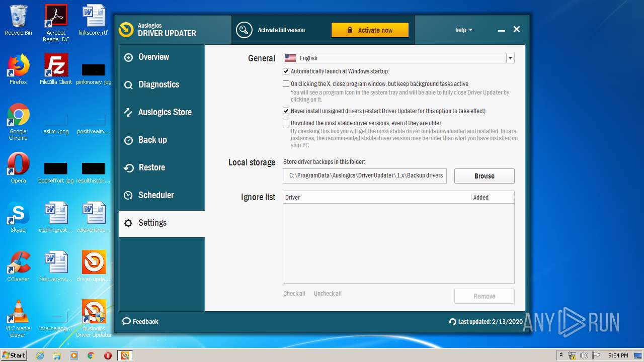Click the Diagnostics magnifier icon

[x=129, y=85]
